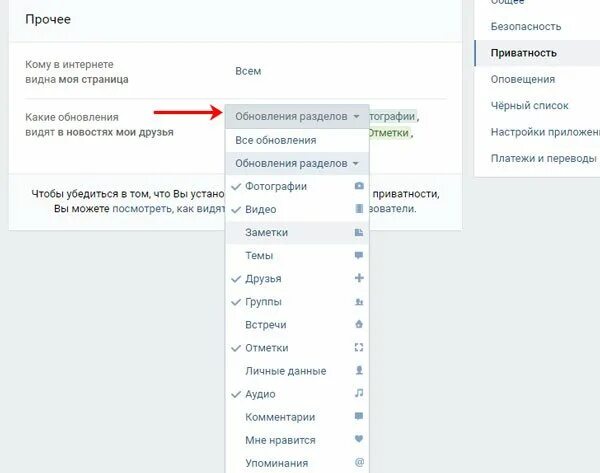This screenshot has height=473, width=600.
Task: Click the camera icon next to Фотографии
Action: coord(359,186)
